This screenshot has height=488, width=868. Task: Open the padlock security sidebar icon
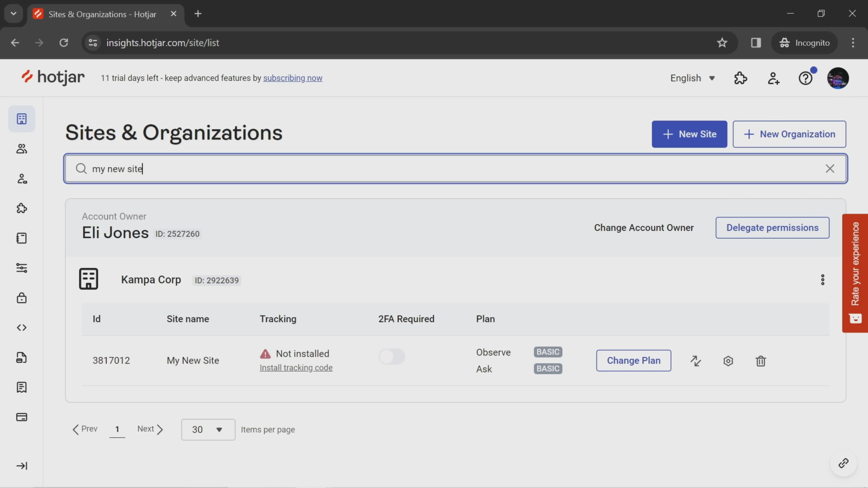(21, 298)
